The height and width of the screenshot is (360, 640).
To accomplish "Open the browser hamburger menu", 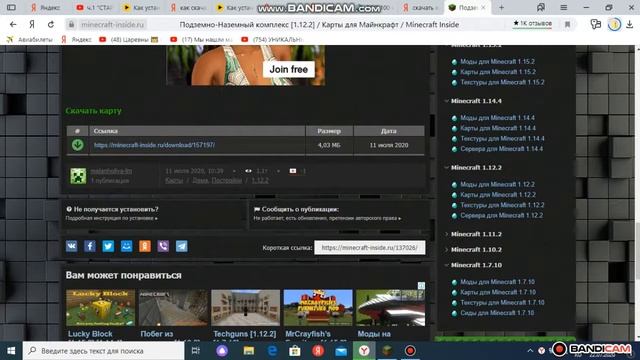I will point(563,7).
